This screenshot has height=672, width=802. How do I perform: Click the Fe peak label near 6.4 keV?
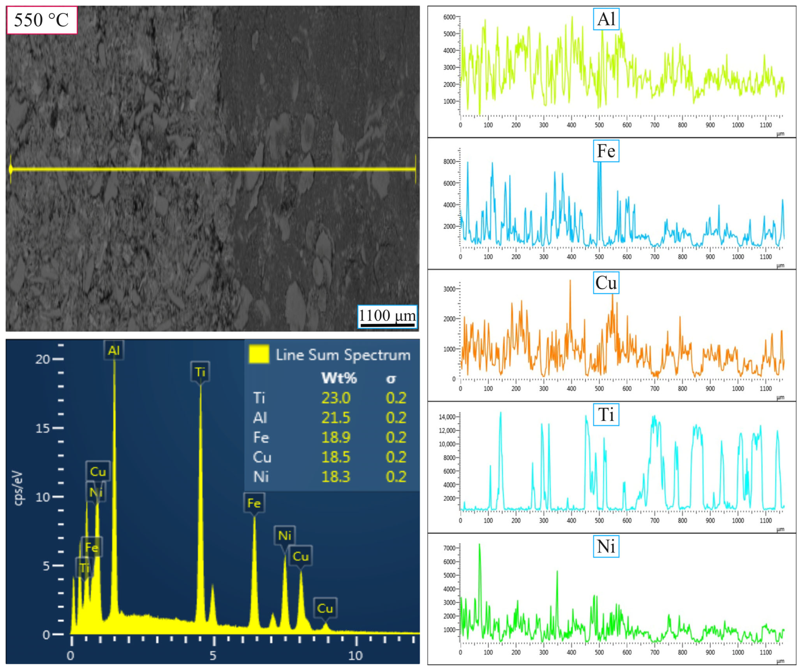click(254, 503)
